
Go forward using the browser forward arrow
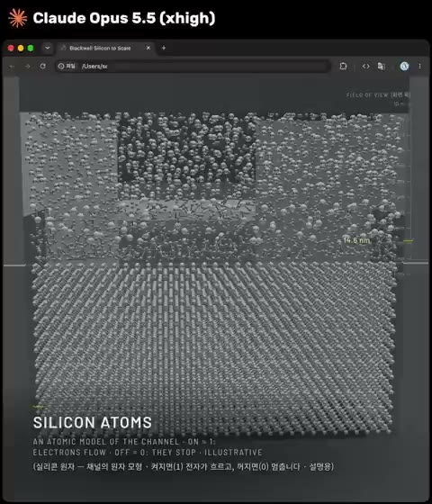(x=28, y=67)
